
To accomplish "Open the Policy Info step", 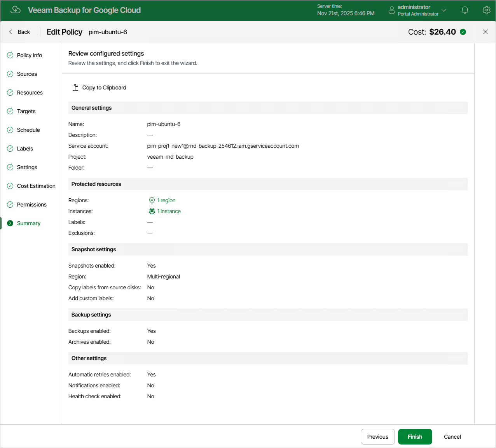I will (30, 55).
